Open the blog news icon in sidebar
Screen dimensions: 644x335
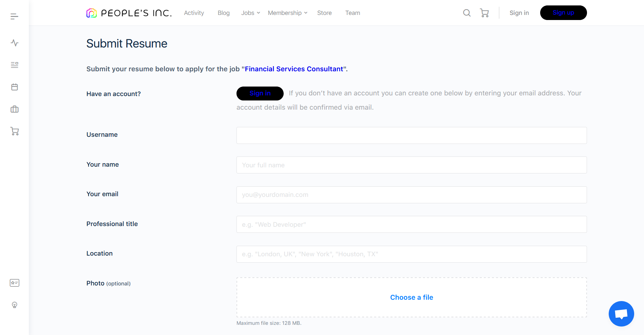coord(14,65)
